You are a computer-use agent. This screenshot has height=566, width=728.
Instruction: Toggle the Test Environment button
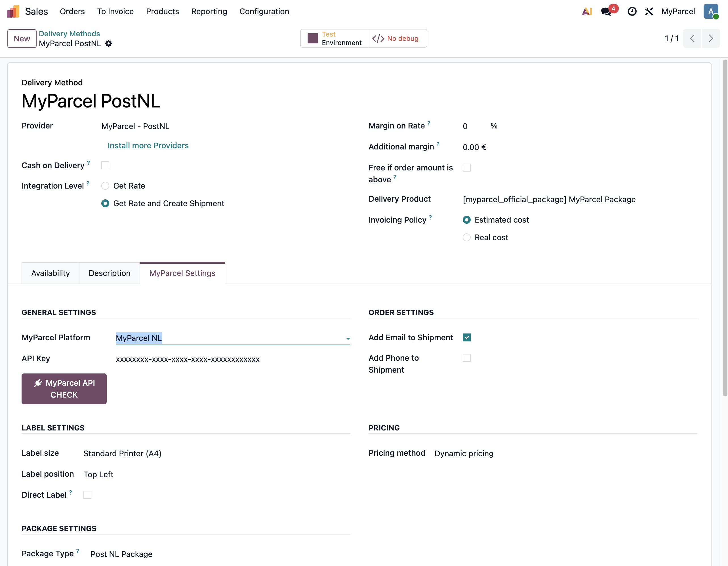coord(334,38)
